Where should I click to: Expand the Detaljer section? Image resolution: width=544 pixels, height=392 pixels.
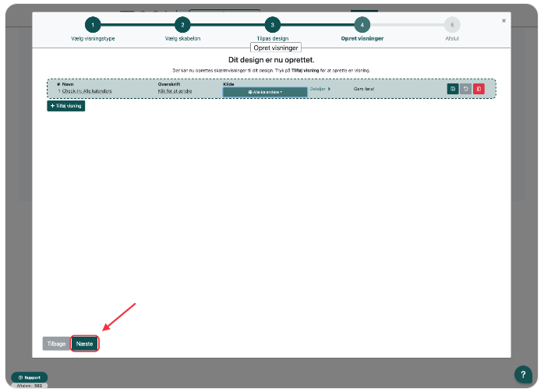pos(320,89)
